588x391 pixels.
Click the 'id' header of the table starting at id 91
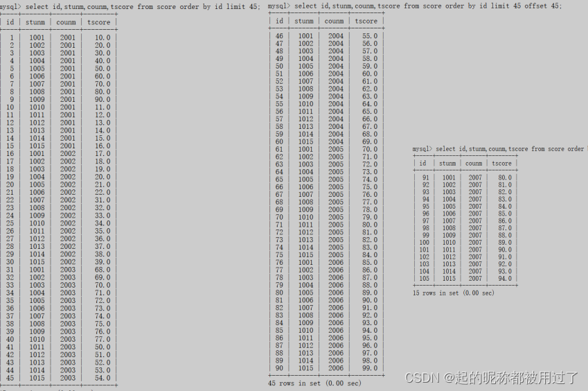pyautogui.click(x=422, y=163)
